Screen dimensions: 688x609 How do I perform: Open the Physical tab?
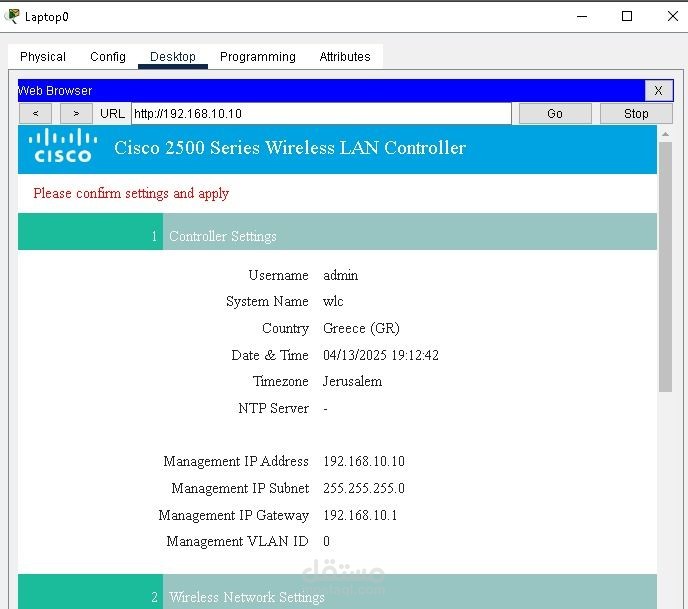pos(43,57)
